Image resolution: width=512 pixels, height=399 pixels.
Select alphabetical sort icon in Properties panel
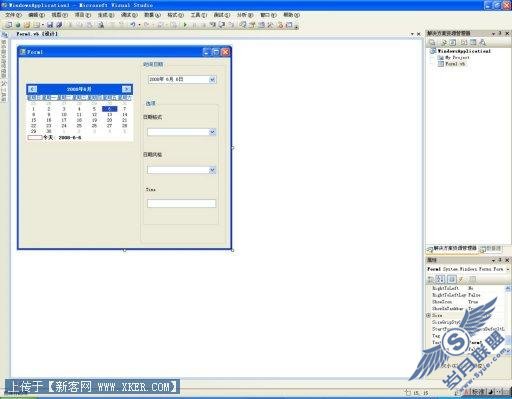[x=440, y=279]
